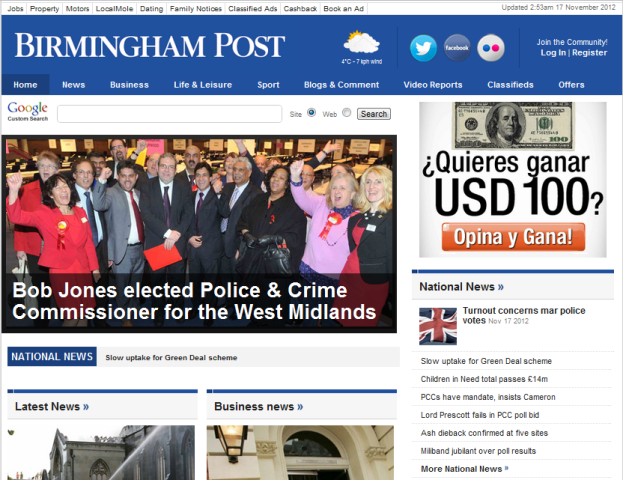The image size is (623, 480).
Task: Open the Flickr dots icon
Action: click(491, 48)
